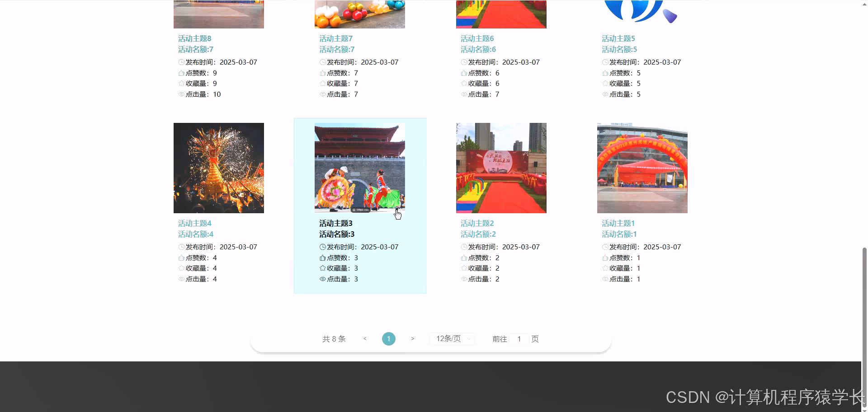
Task: Click 点击量：10 in 活动主题8 card
Action: tap(203, 94)
